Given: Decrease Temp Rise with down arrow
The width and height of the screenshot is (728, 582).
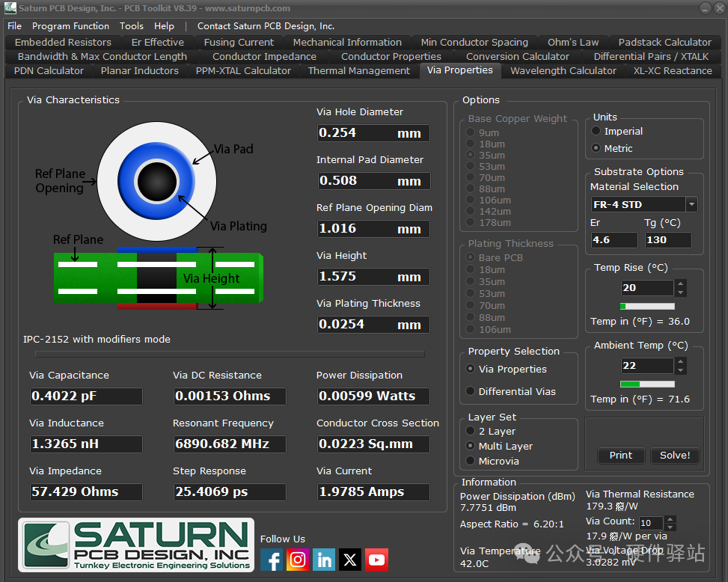Looking at the screenshot, I should [680, 292].
